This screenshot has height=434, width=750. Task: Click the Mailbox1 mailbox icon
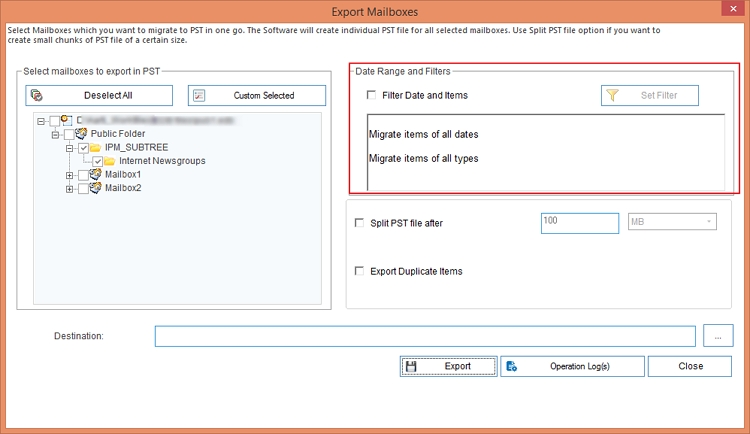point(96,174)
